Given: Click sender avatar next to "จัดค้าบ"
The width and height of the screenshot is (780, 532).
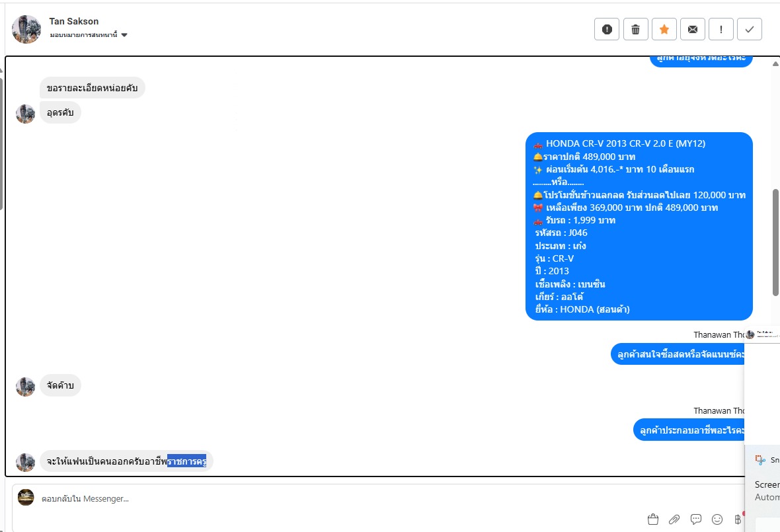Looking at the screenshot, I should (x=25, y=387).
